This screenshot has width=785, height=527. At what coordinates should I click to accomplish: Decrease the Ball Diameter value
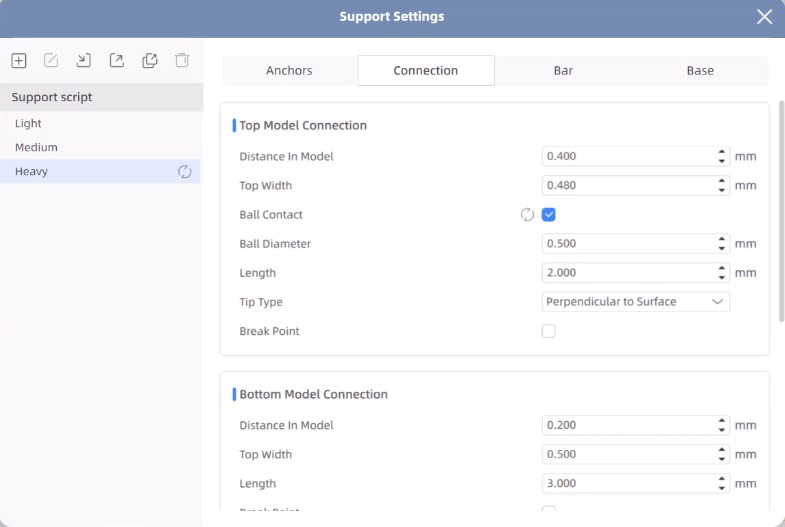point(722,248)
